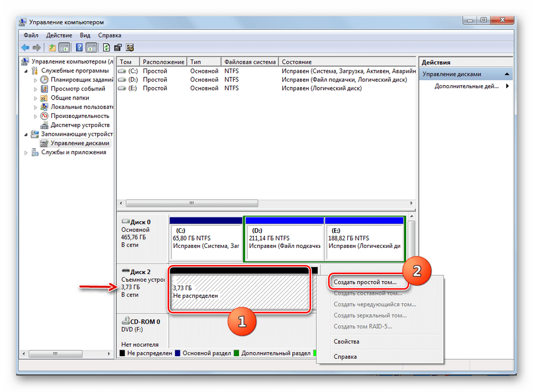The image size is (533, 392).
Task: Sort by the Файловая система column header
Action: (250, 62)
